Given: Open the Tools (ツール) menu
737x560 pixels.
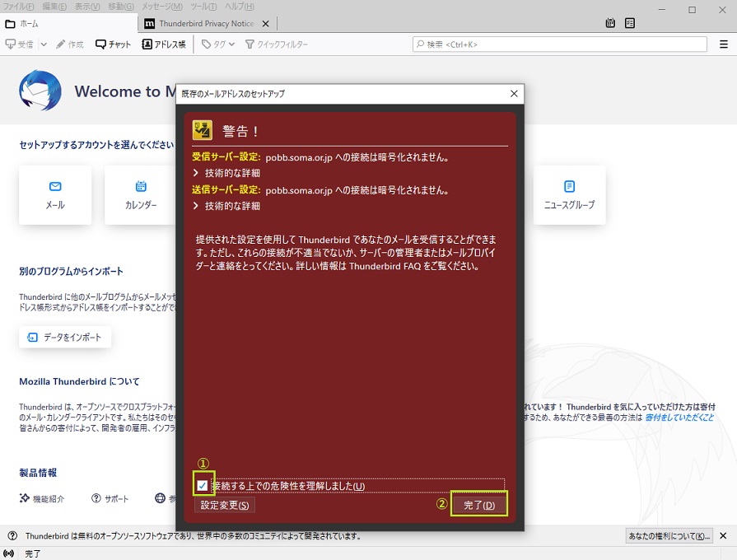Looking at the screenshot, I should click(203, 6).
